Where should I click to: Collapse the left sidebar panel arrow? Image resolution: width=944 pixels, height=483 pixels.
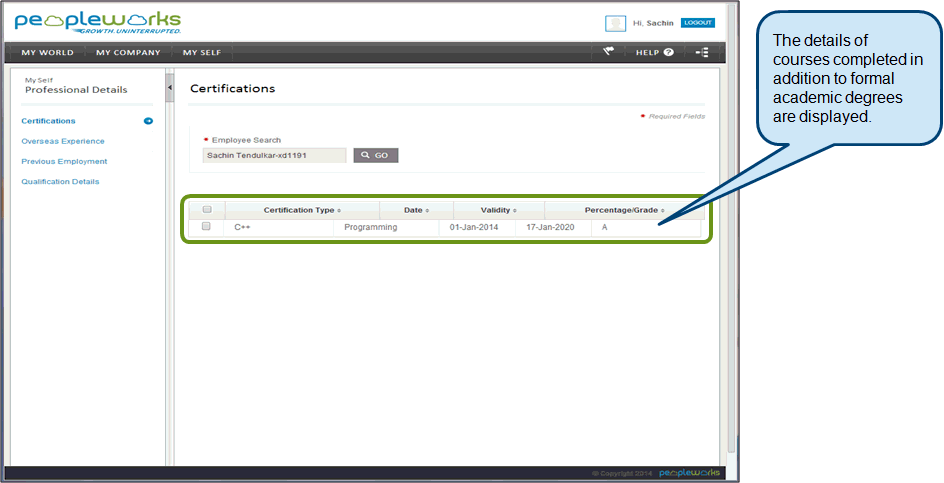click(169, 89)
